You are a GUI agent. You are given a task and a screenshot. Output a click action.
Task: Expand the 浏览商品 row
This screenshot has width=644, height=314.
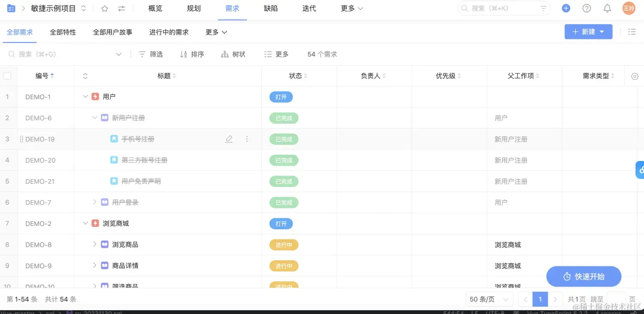95,244
